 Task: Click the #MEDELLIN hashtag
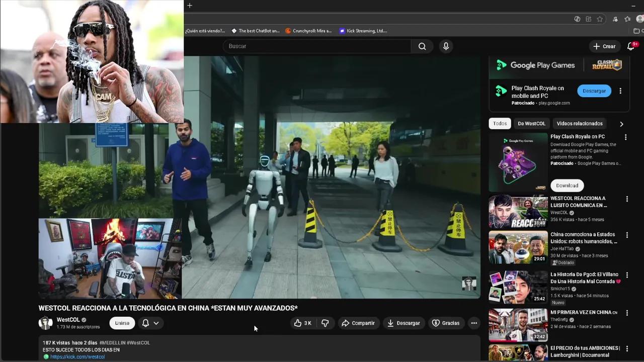112,343
